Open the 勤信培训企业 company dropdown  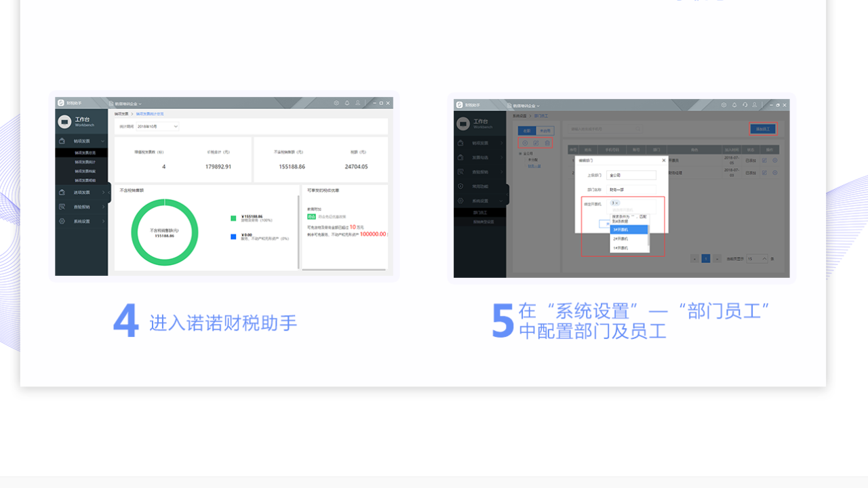tap(525, 106)
